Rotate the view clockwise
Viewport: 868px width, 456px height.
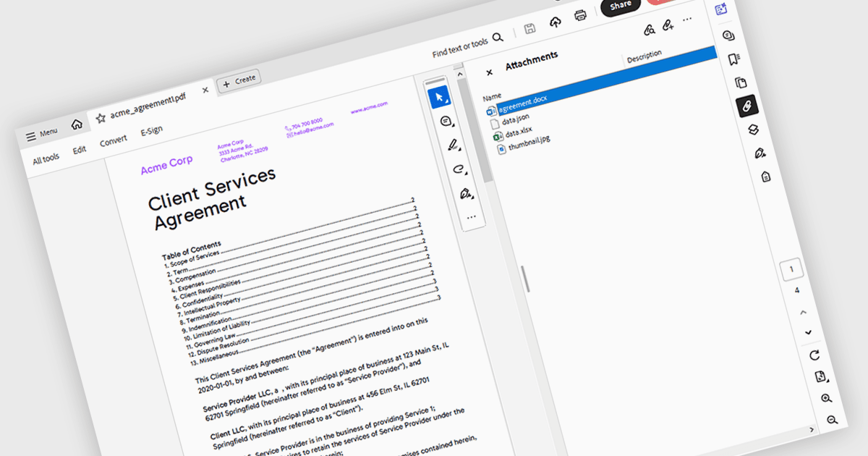(x=814, y=355)
